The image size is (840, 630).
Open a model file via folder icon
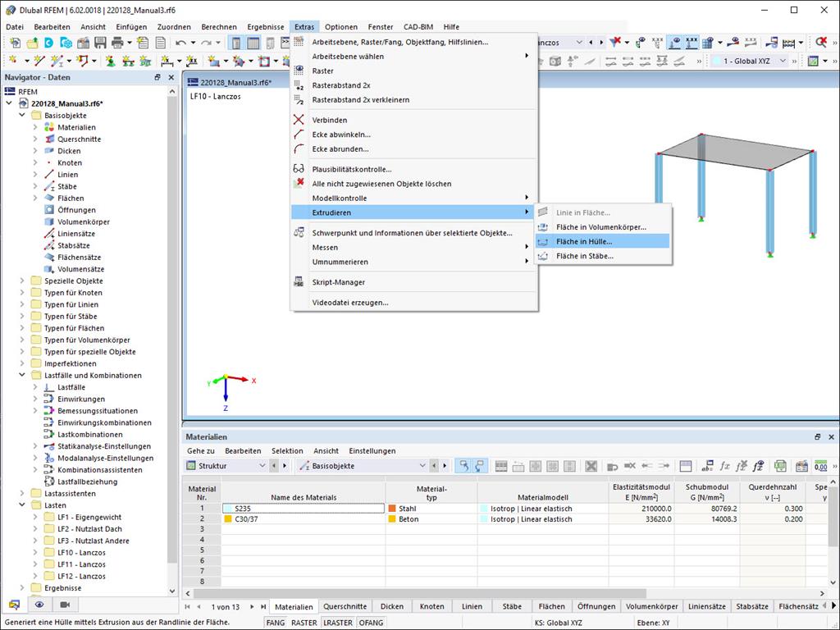click(x=32, y=43)
